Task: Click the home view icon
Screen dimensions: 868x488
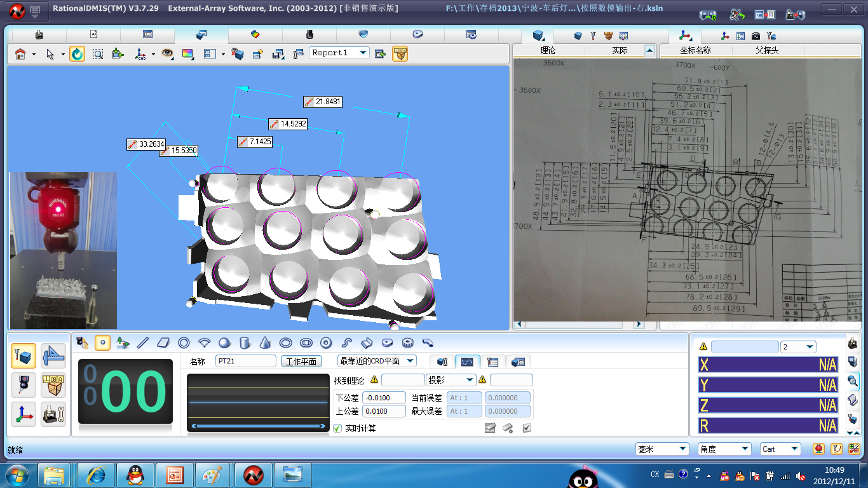Action: pos(20,54)
